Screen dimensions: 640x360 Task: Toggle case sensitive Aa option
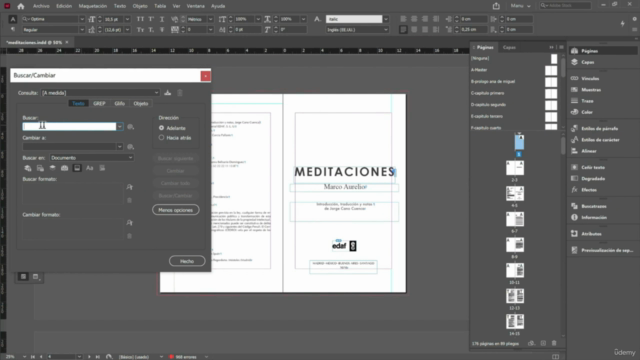click(x=89, y=168)
